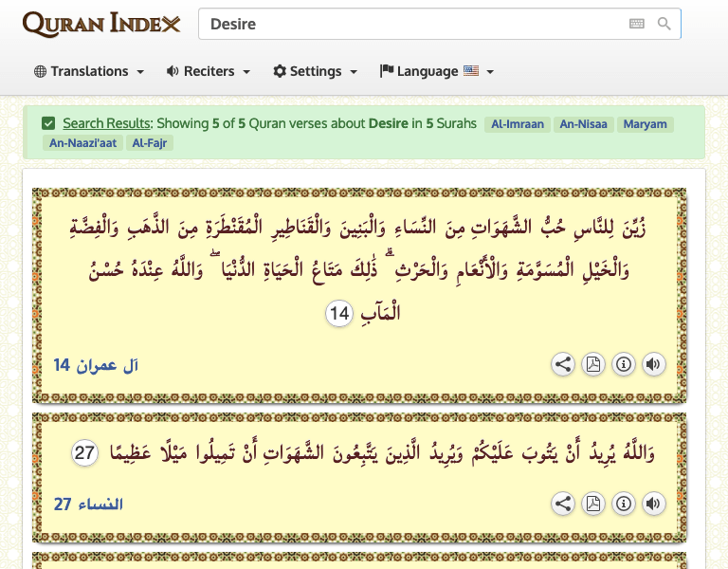Open the Reciters dropdown menu
Screen dimensions: 728x569
click(x=209, y=71)
